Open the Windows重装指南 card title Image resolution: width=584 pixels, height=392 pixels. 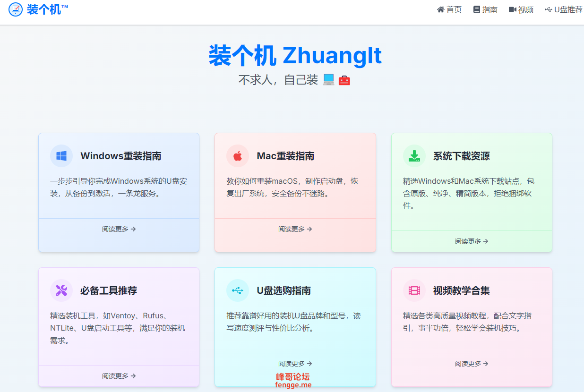(121, 156)
